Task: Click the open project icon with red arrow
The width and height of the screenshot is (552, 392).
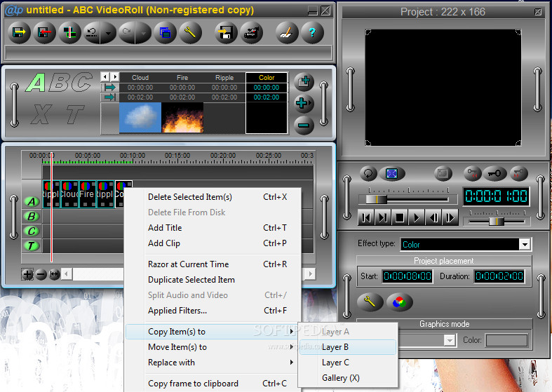Action: coord(44,33)
